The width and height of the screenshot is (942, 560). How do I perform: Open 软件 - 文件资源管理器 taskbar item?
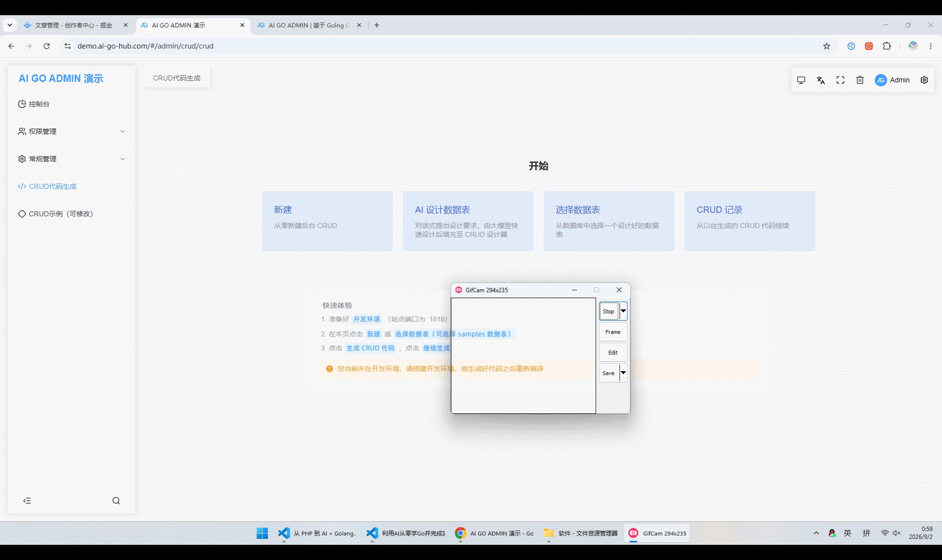pos(580,534)
